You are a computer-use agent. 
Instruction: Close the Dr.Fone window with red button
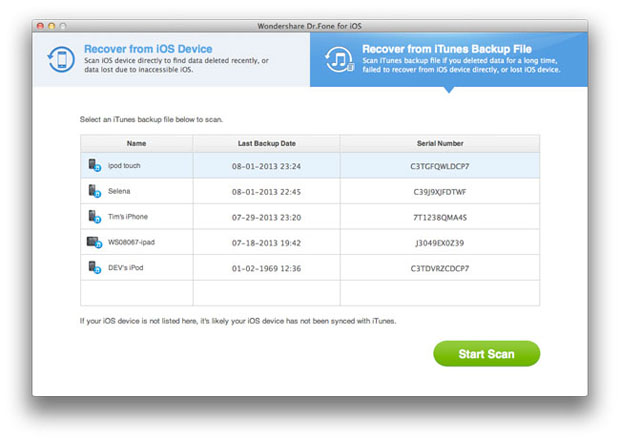tap(40, 26)
